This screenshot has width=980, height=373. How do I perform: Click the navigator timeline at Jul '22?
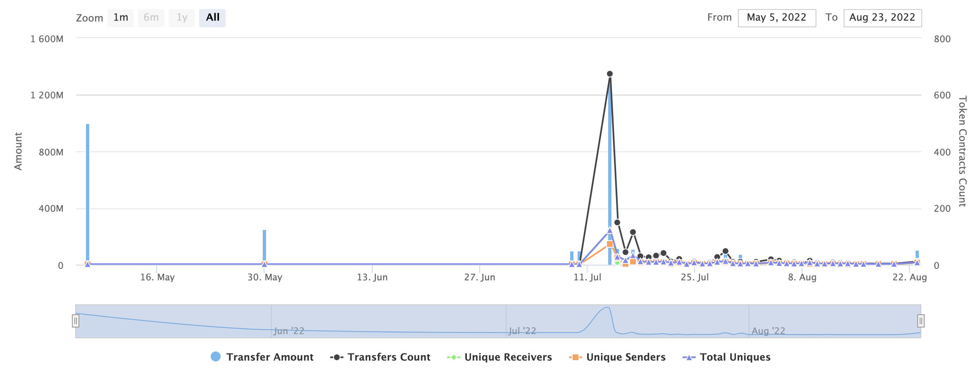click(x=522, y=331)
